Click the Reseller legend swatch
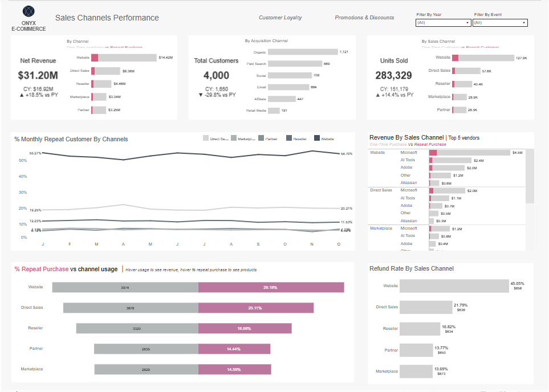 tap(289, 138)
